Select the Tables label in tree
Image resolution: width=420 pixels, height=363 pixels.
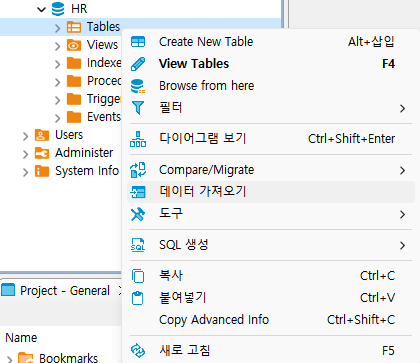(103, 27)
